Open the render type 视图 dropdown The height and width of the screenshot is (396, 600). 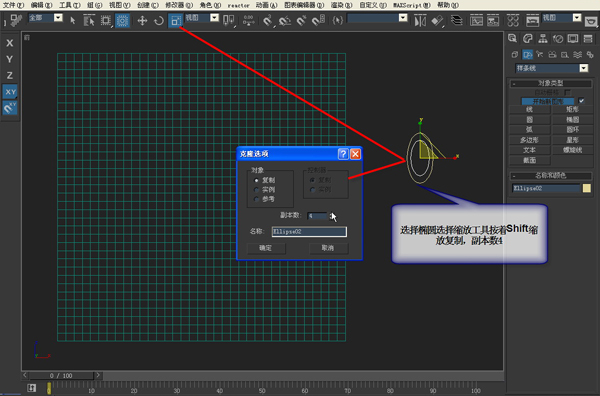(577, 18)
